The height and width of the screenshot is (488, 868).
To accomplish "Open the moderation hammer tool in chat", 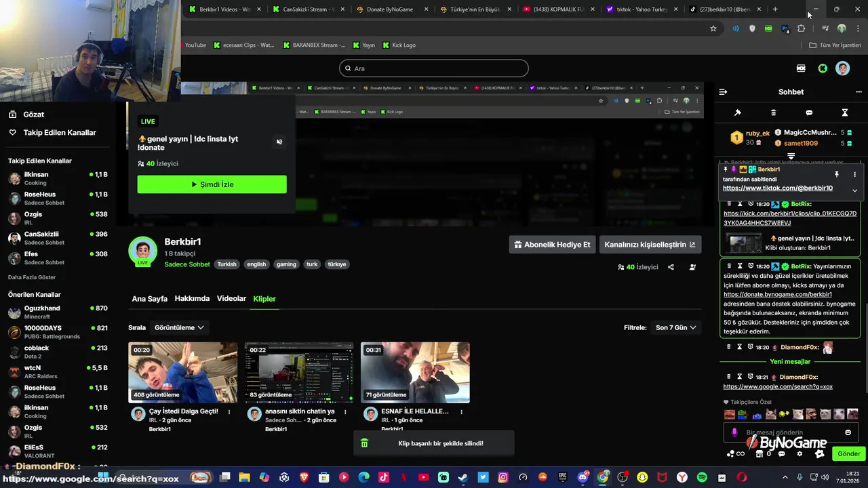I will (738, 113).
